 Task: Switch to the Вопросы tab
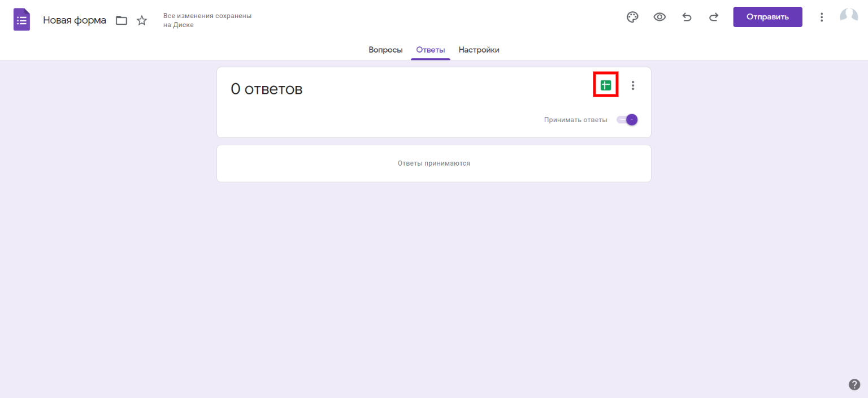[385, 50]
